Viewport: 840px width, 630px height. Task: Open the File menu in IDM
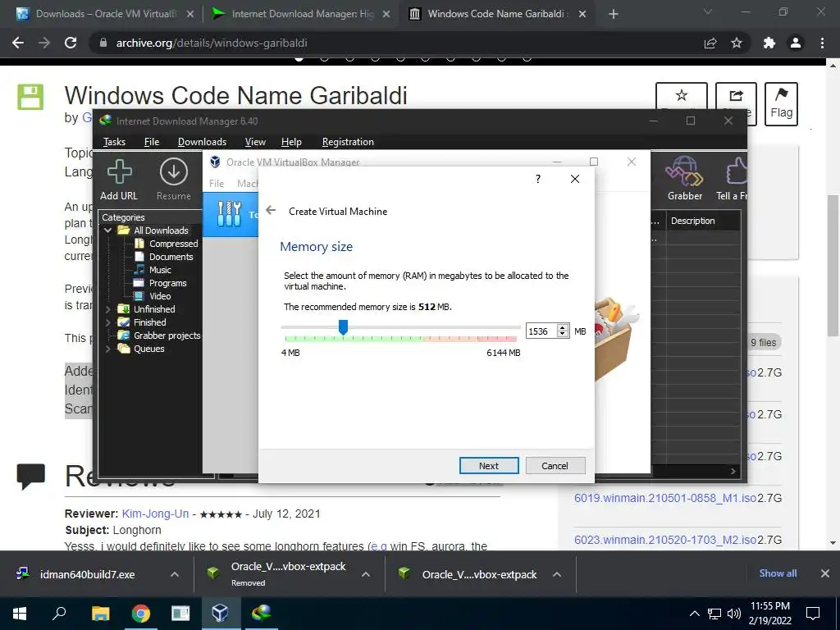point(152,142)
